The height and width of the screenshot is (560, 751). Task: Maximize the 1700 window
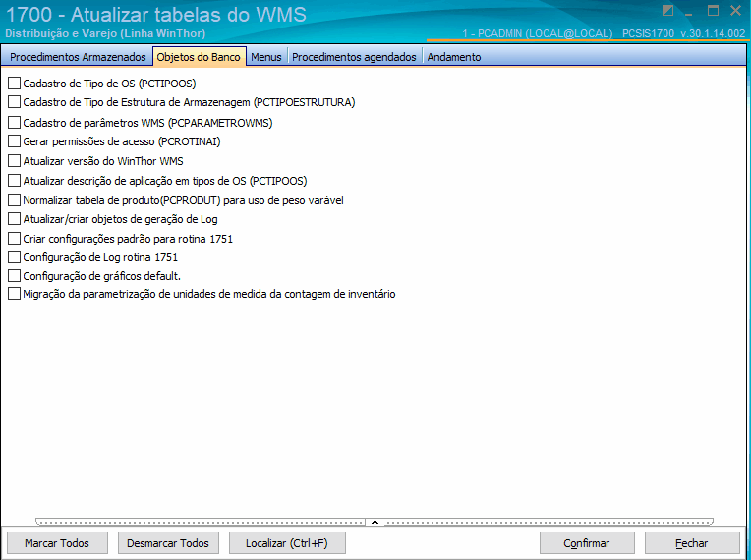(713, 11)
